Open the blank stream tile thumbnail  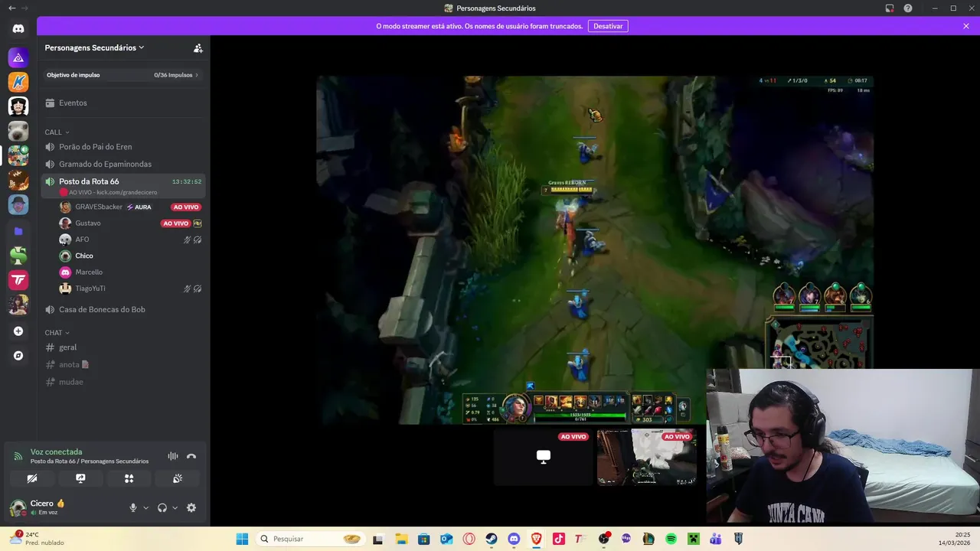(543, 457)
